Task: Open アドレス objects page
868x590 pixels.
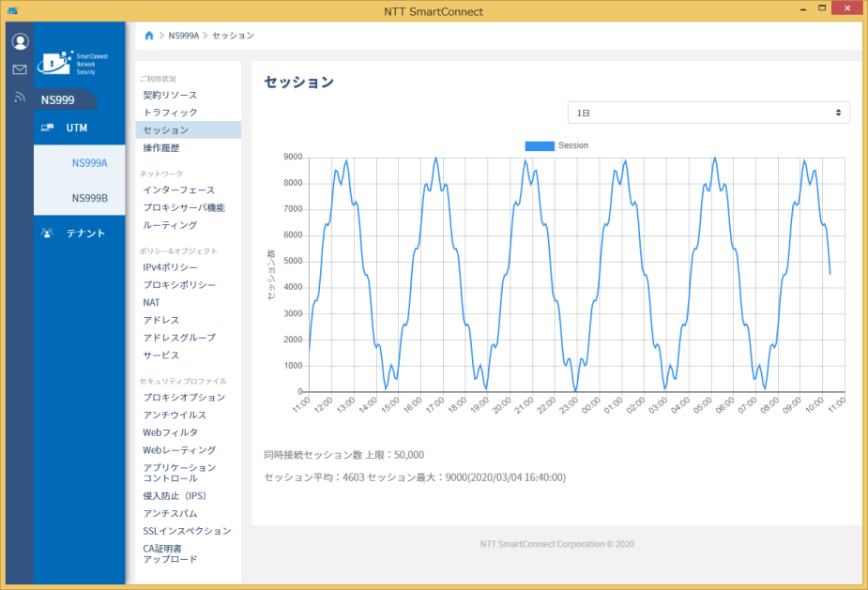Action: (x=161, y=320)
